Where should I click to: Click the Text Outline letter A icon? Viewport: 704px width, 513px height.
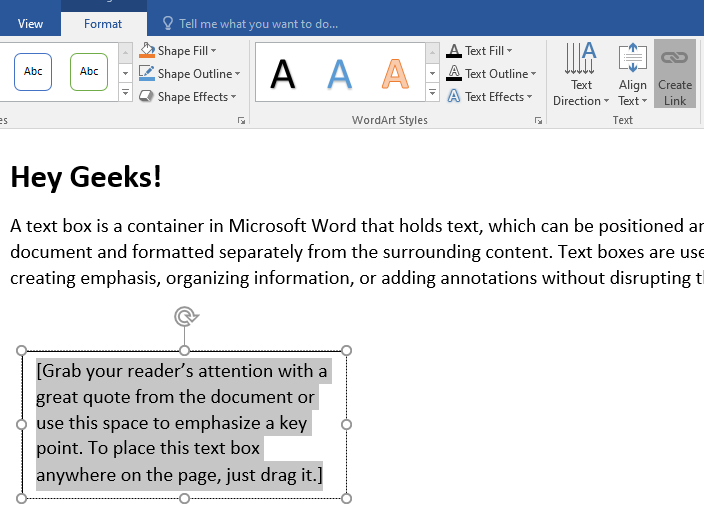pyautogui.click(x=454, y=73)
